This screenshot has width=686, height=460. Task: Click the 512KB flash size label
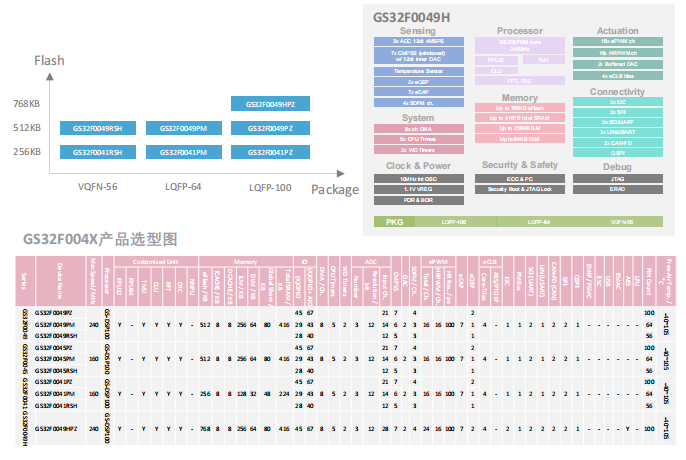coord(27,128)
